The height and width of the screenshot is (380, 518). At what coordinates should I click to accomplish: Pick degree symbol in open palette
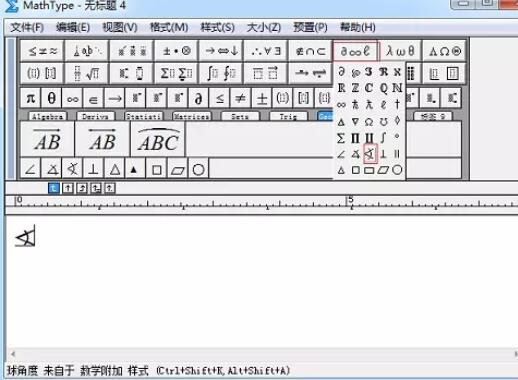pos(397,136)
